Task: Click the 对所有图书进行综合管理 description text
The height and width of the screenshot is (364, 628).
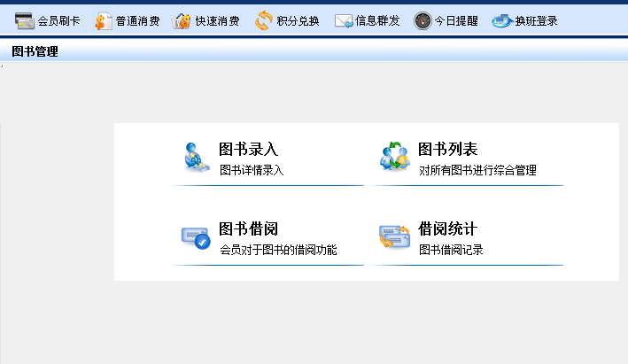Action: [477, 170]
